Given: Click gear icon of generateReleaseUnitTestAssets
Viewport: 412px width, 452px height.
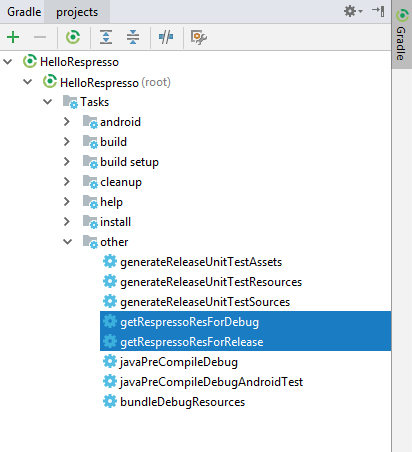Looking at the screenshot, I should tap(110, 261).
